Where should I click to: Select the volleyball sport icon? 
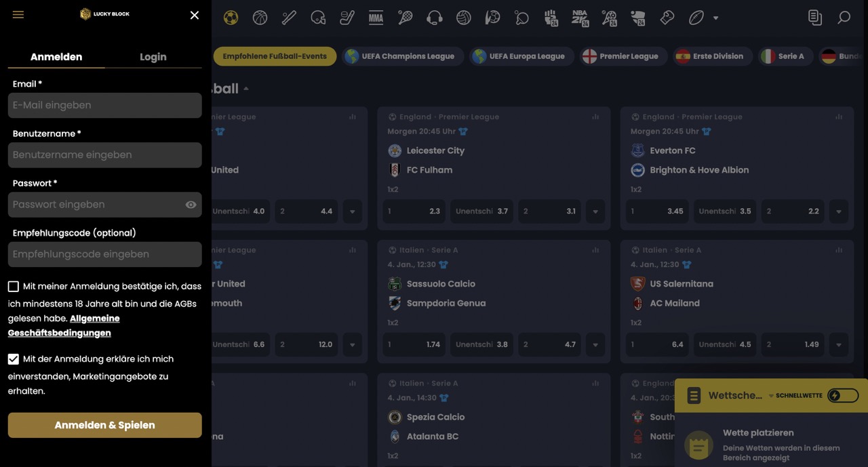tap(464, 18)
